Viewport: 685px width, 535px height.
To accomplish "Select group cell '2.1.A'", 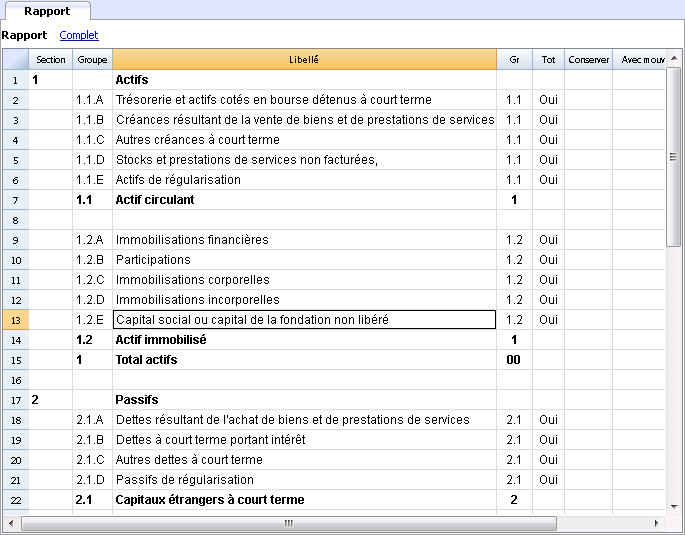I will 92,420.
